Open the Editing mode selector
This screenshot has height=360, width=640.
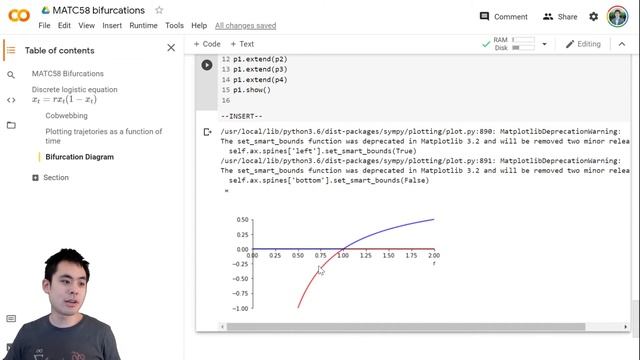tap(583, 44)
